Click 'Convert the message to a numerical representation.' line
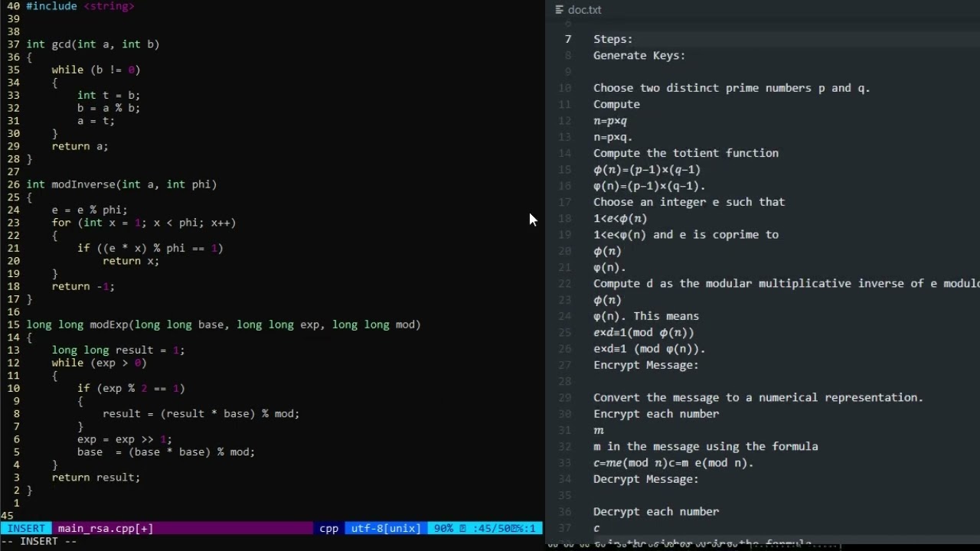Image resolution: width=980 pixels, height=551 pixels. click(759, 397)
